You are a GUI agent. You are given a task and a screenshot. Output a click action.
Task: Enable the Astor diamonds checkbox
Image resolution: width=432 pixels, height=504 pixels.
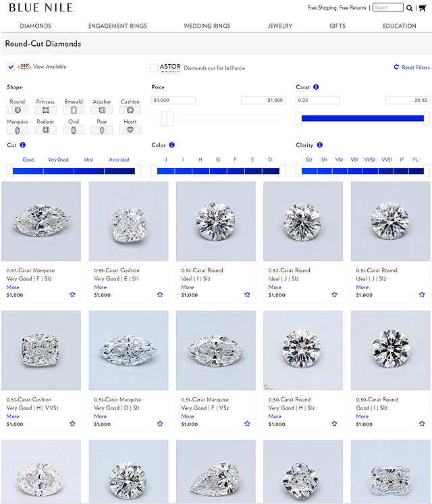tap(154, 68)
